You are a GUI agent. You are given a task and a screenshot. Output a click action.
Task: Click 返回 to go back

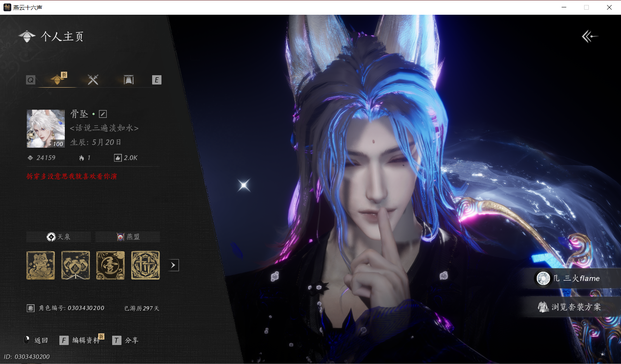coord(41,340)
